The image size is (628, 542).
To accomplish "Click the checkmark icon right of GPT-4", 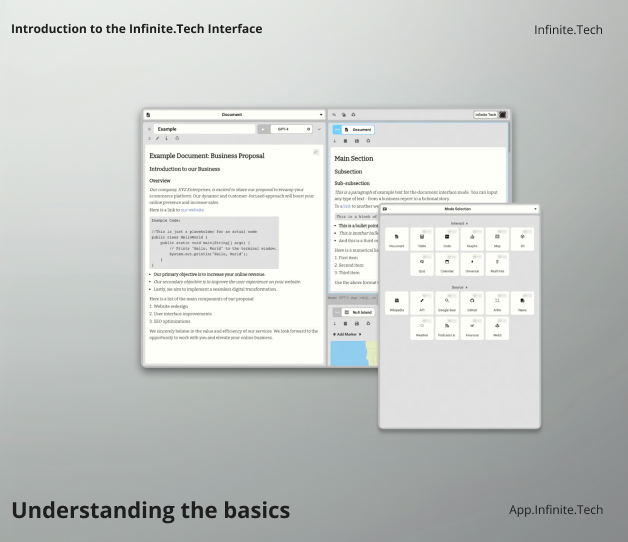I will click(x=319, y=129).
